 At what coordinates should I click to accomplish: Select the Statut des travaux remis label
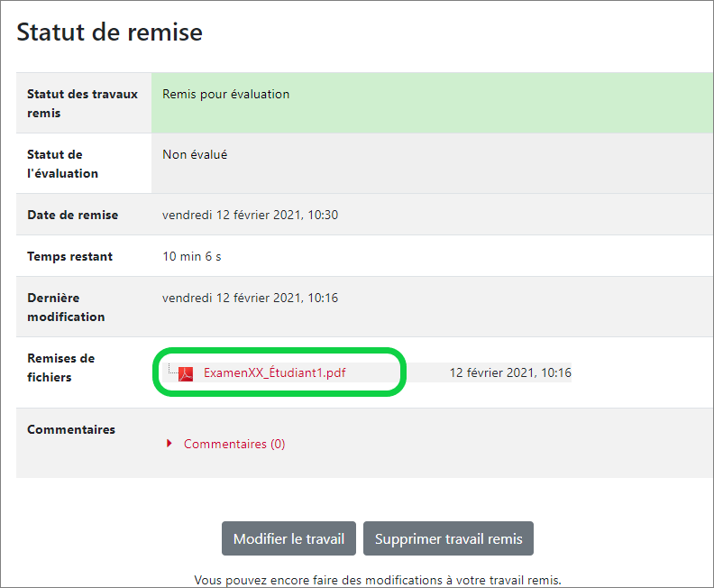pos(82,104)
